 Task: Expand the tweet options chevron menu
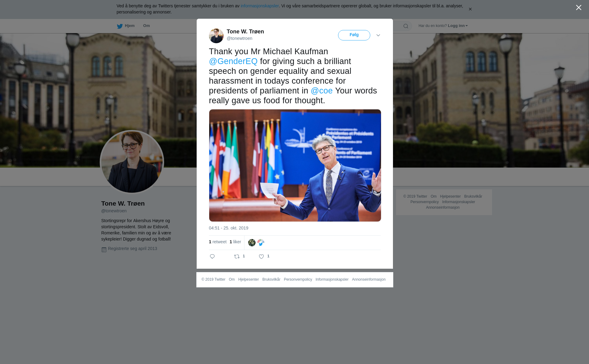click(378, 35)
